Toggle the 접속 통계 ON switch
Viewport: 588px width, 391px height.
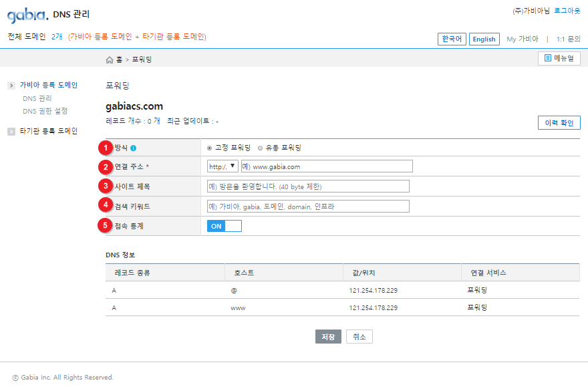(x=225, y=226)
